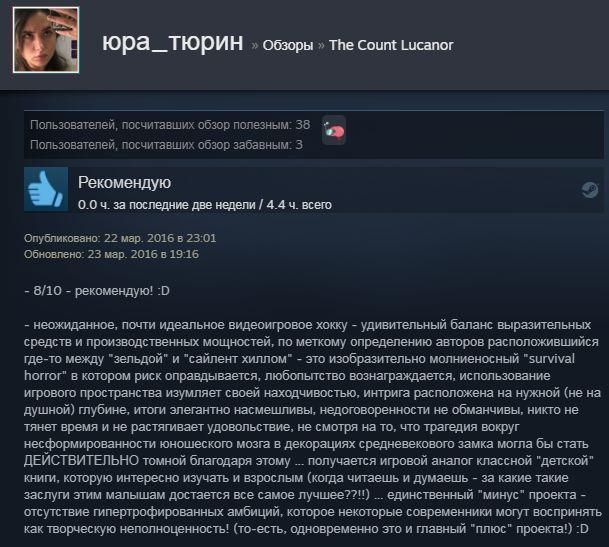Click the red award reaction icon
The image size is (609, 547).
[x=334, y=131]
